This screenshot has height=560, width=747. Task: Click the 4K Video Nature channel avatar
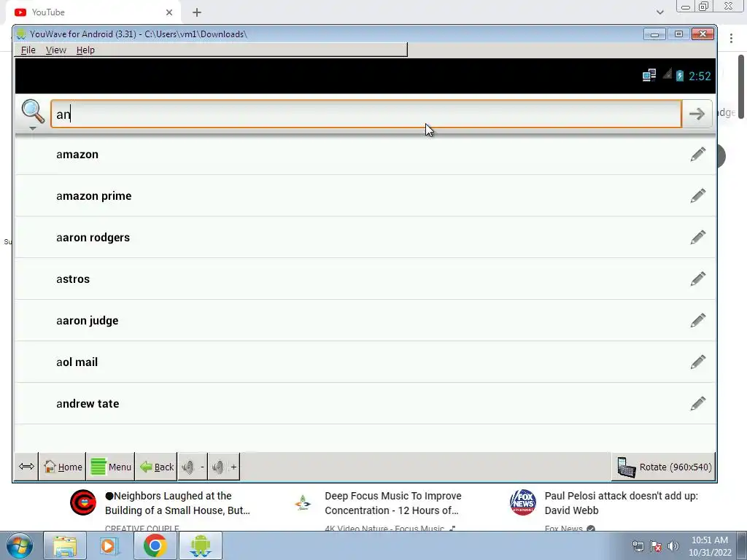pyautogui.click(x=303, y=502)
